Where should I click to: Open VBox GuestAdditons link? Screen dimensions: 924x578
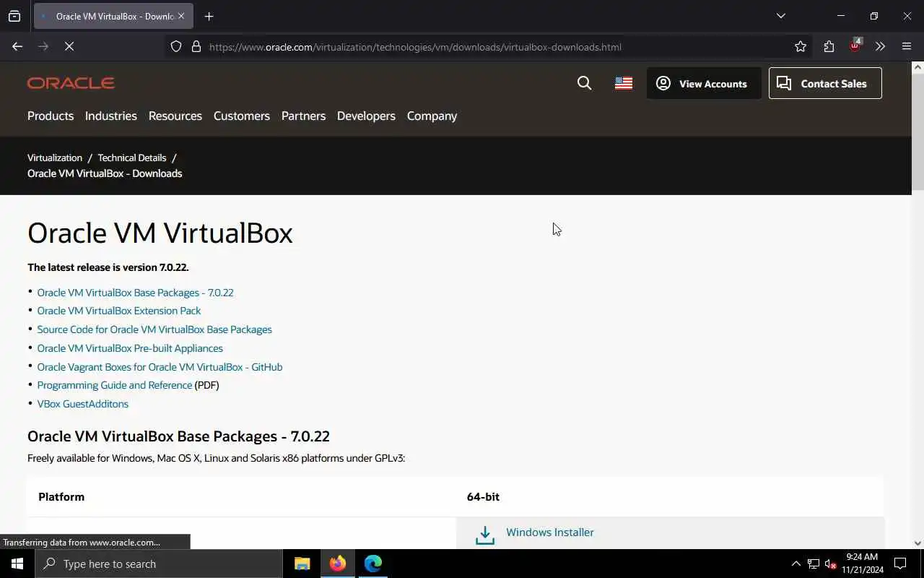point(83,404)
